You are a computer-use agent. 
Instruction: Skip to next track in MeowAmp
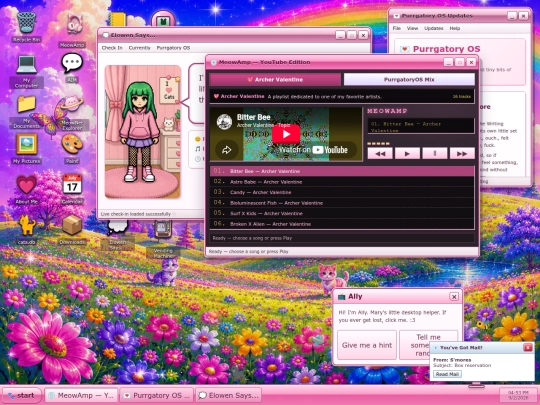(462, 154)
